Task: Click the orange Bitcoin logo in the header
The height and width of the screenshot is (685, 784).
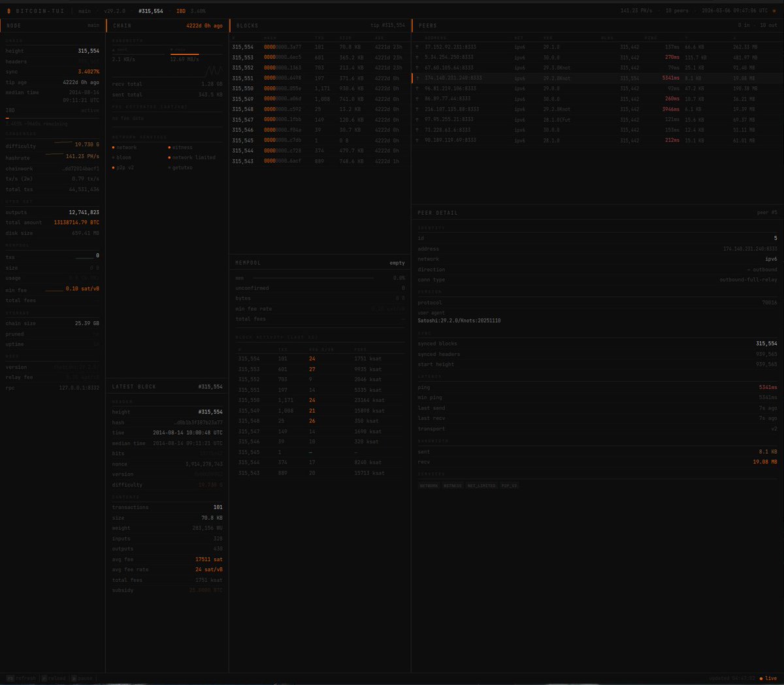Action: (x=8, y=11)
